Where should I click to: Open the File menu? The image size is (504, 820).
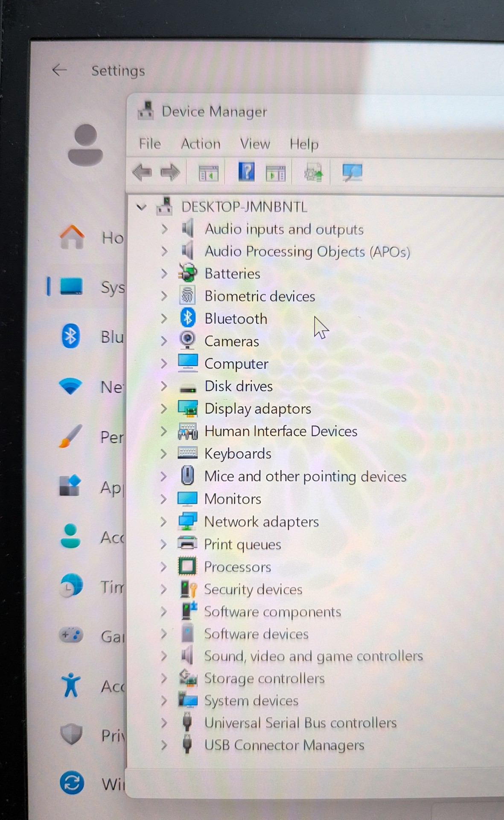[150, 144]
